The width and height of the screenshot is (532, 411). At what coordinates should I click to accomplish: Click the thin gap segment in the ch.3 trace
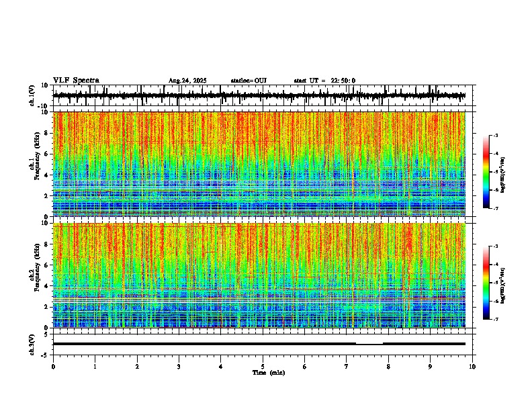coord(369,344)
